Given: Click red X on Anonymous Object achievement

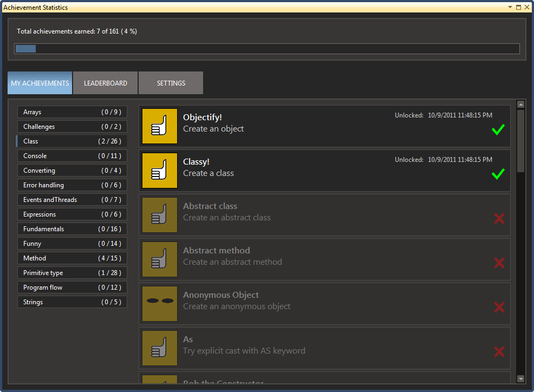Looking at the screenshot, I should [499, 307].
